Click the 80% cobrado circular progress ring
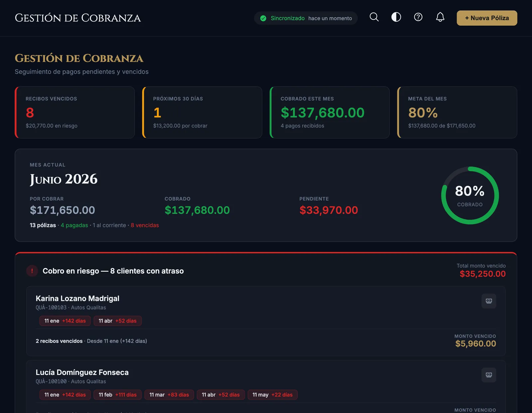 tap(470, 195)
